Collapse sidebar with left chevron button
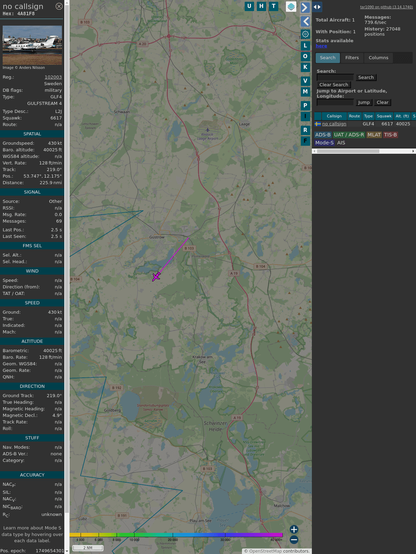Viewport: 416px width, 554px height. click(x=305, y=21)
